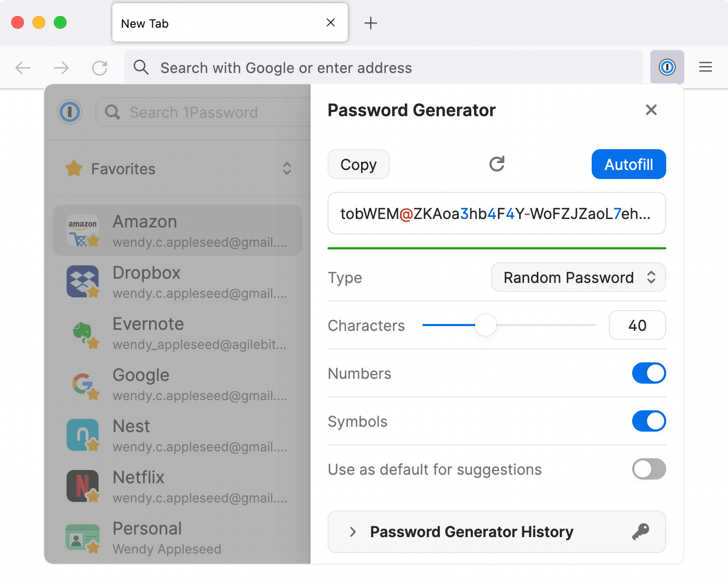Screen dimensions: 728x584
Task: Click the key icon beside Password Generator History
Action: 641,531
